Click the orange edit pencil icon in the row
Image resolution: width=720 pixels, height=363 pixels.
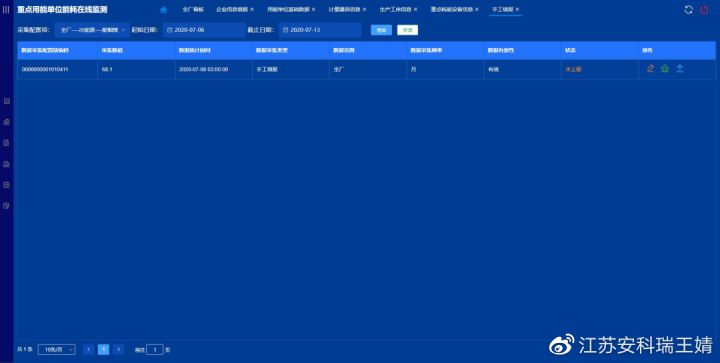650,69
